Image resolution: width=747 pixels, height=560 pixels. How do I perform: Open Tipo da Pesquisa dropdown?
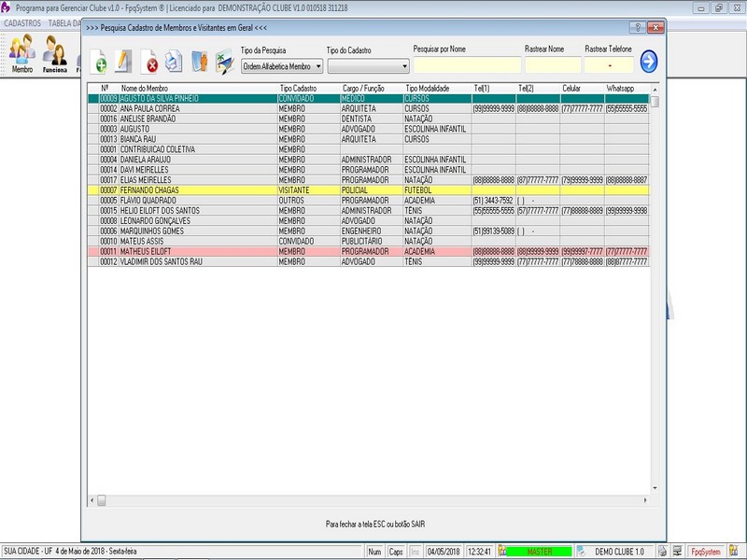pos(282,66)
